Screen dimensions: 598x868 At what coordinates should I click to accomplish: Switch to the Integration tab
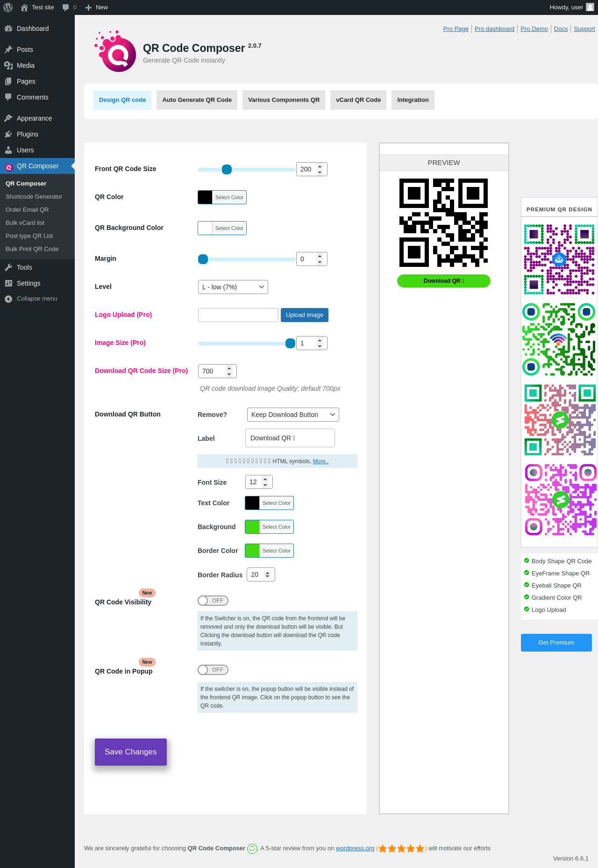(x=413, y=100)
